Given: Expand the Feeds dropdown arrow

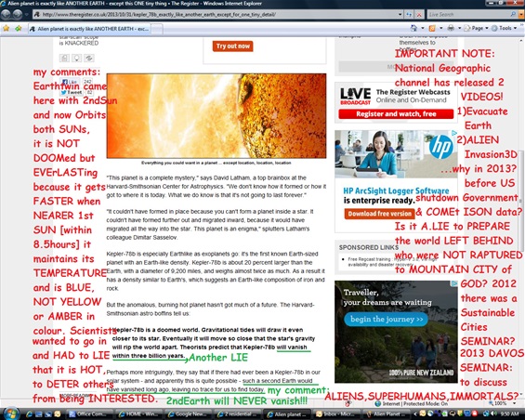Looking at the screenshot, I should click(x=440, y=28).
